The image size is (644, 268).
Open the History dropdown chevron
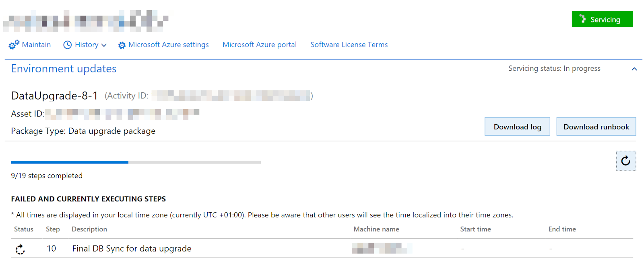pyautogui.click(x=104, y=45)
